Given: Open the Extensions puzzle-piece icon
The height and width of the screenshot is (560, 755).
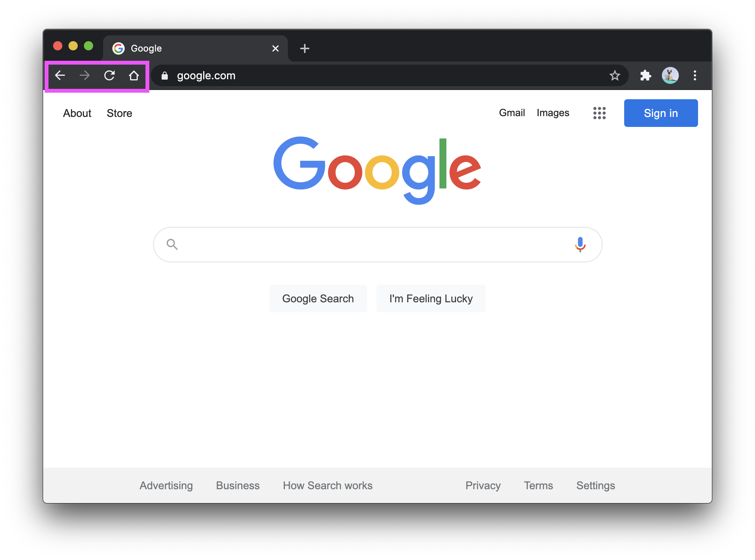Looking at the screenshot, I should [x=646, y=75].
